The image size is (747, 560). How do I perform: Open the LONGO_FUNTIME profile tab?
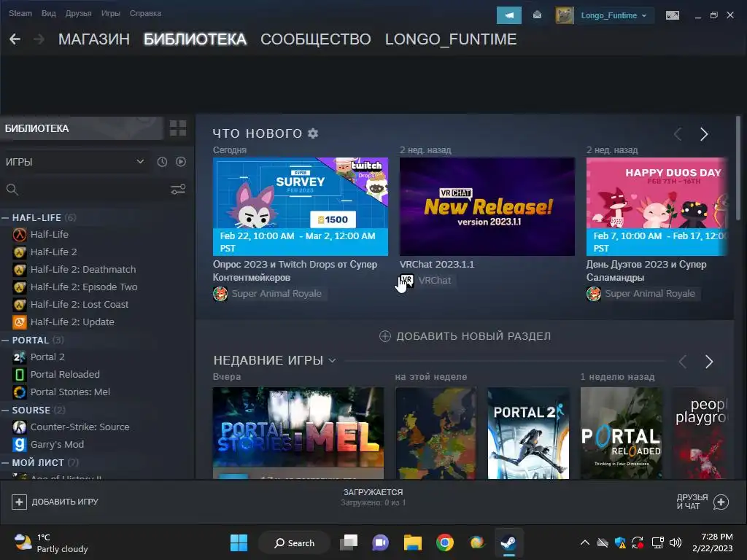[x=451, y=39]
